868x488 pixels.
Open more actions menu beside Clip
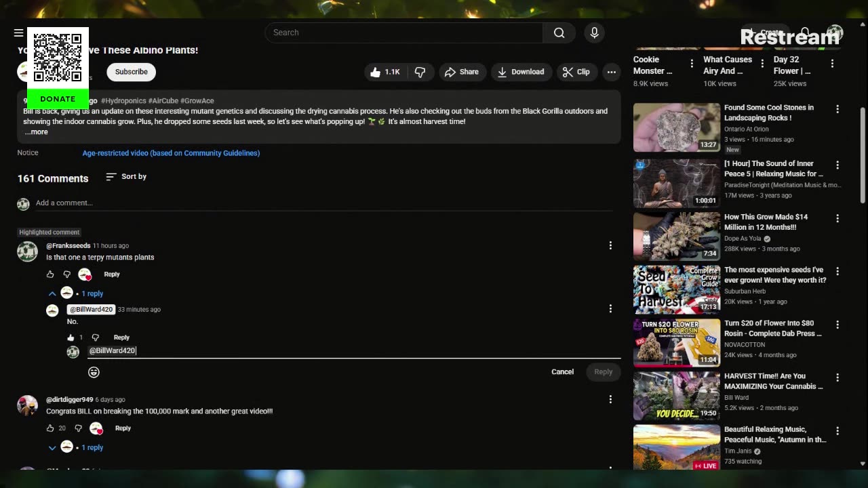click(x=612, y=72)
